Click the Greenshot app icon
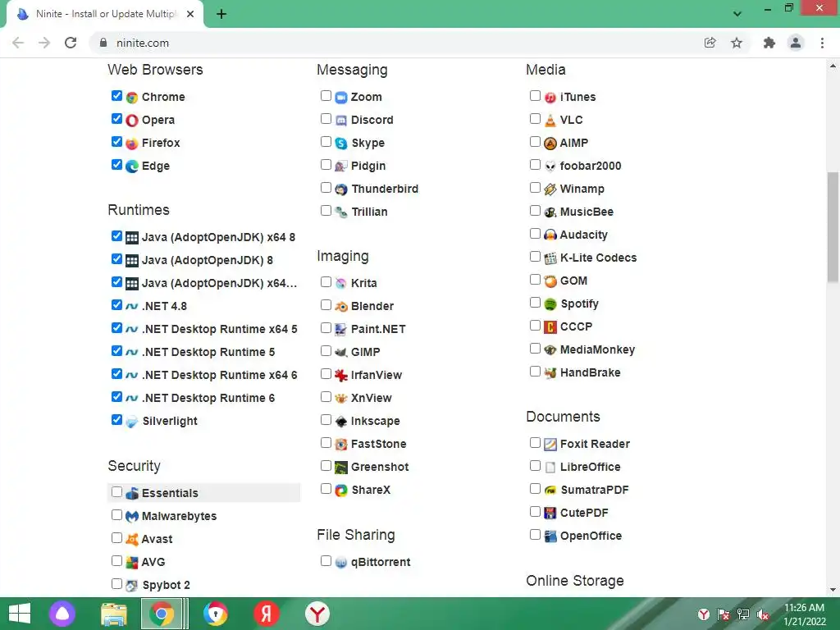The width and height of the screenshot is (840, 630). click(341, 468)
